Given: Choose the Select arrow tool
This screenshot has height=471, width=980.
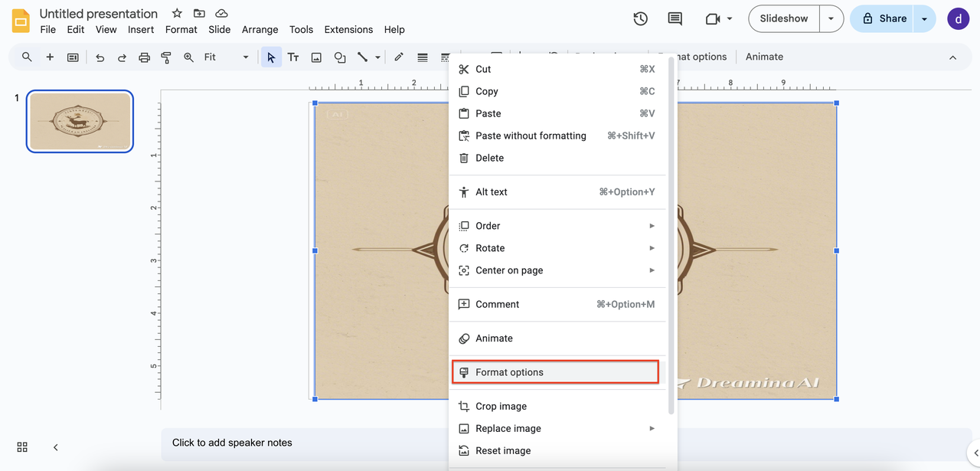Looking at the screenshot, I should click(271, 57).
